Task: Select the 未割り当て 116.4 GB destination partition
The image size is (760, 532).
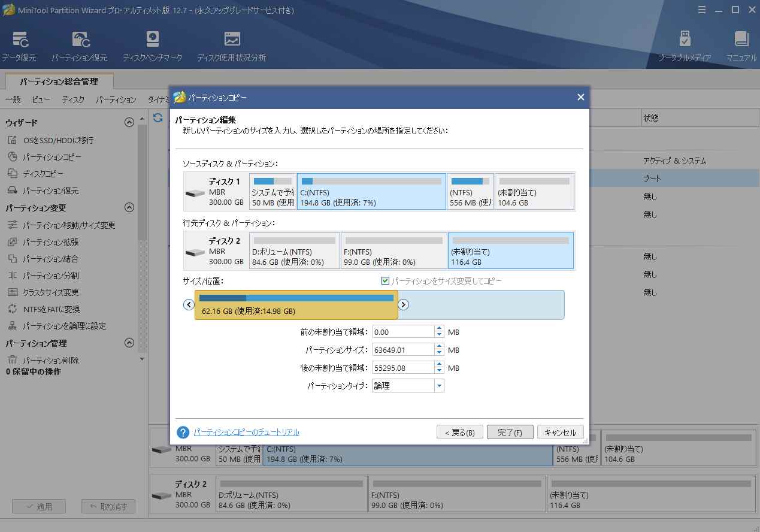Action: click(510, 250)
